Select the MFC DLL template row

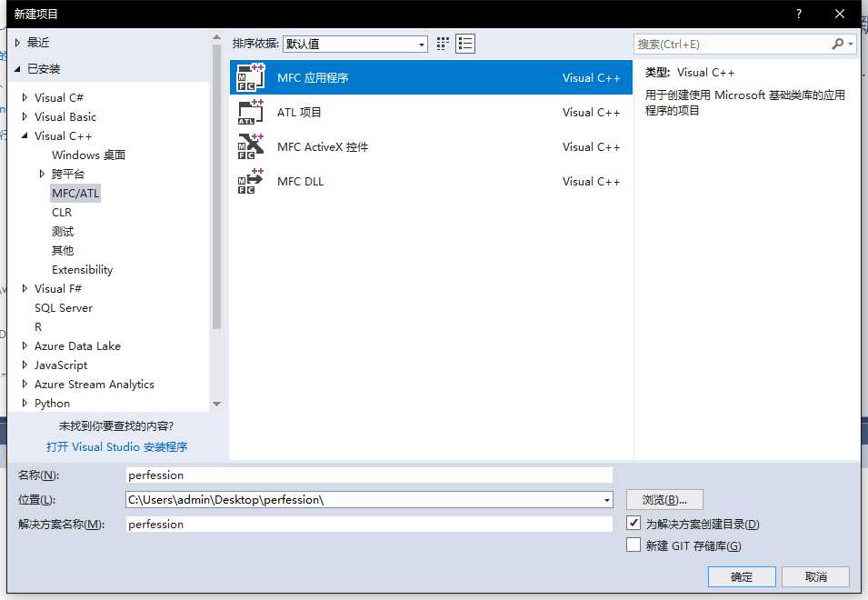coord(431,181)
